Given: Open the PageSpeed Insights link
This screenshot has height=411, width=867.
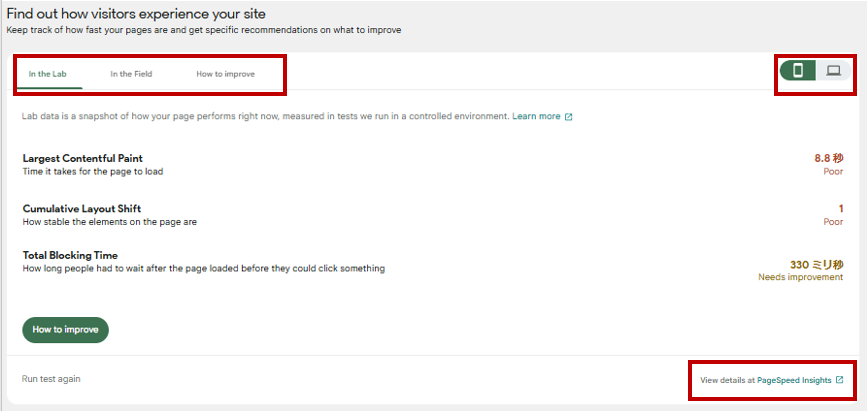Looking at the screenshot, I should [795, 380].
